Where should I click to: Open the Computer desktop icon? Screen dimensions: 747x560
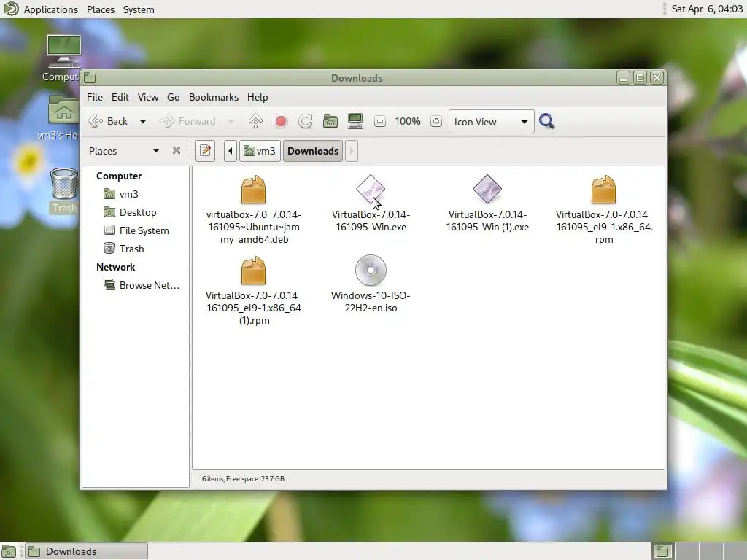(63, 52)
